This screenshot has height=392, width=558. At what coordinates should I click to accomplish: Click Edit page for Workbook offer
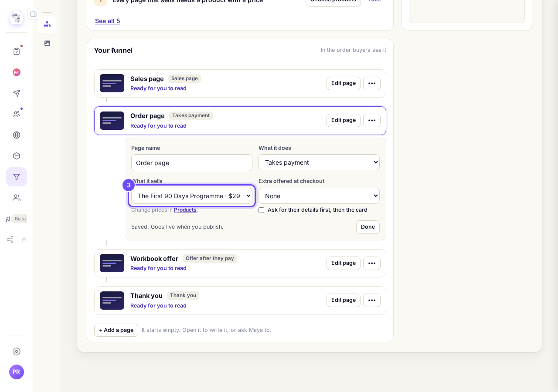coord(344,263)
